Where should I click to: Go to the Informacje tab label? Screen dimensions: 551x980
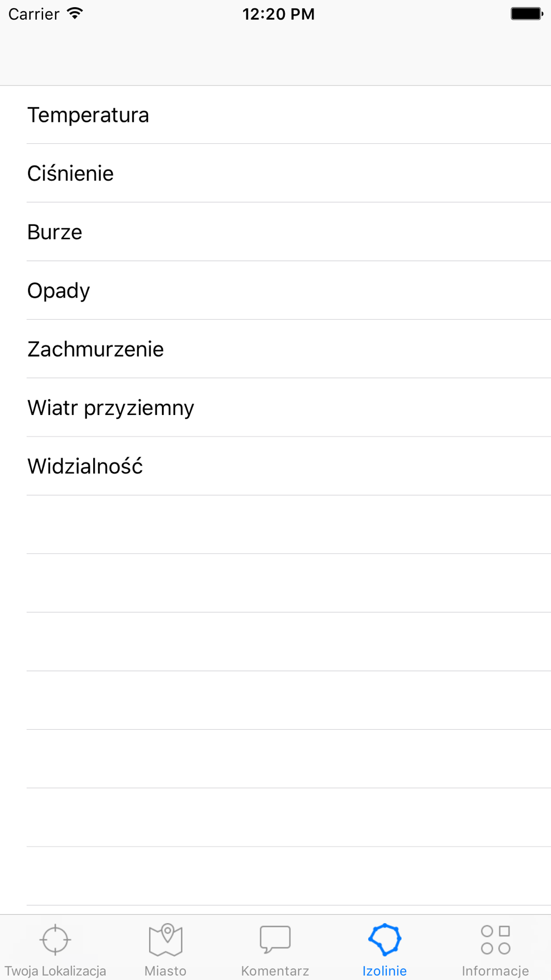click(495, 971)
